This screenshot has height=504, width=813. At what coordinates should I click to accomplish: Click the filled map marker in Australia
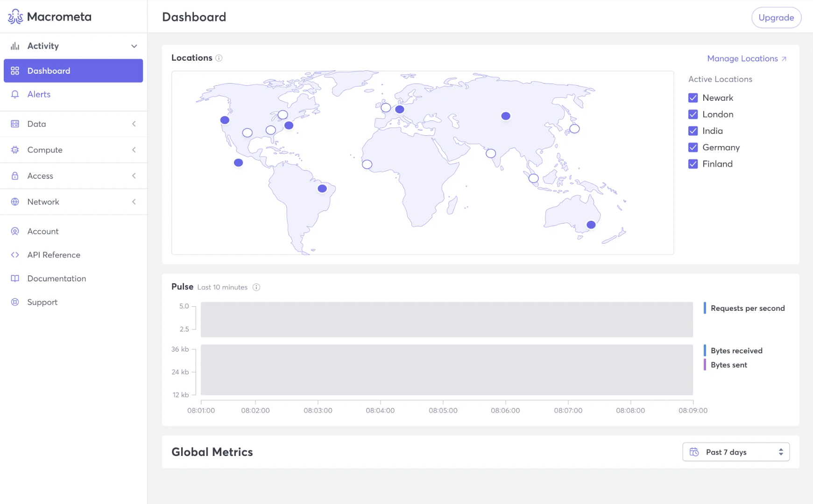[x=591, y=224]
